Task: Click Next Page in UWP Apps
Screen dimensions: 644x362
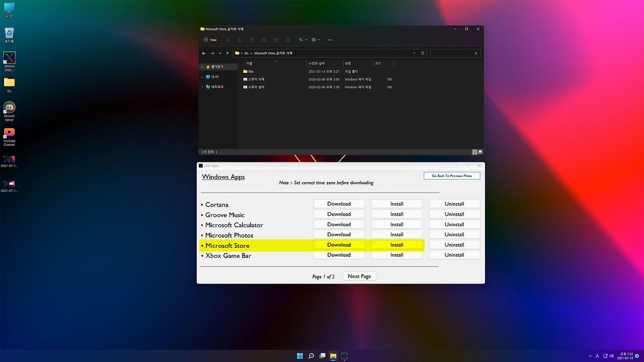Action: click(359, 276)
